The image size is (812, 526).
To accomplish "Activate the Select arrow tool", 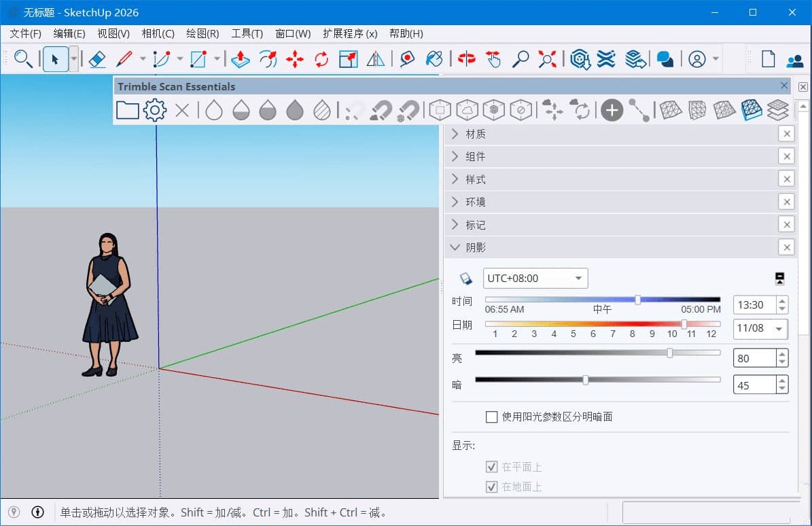I will 55,59.
